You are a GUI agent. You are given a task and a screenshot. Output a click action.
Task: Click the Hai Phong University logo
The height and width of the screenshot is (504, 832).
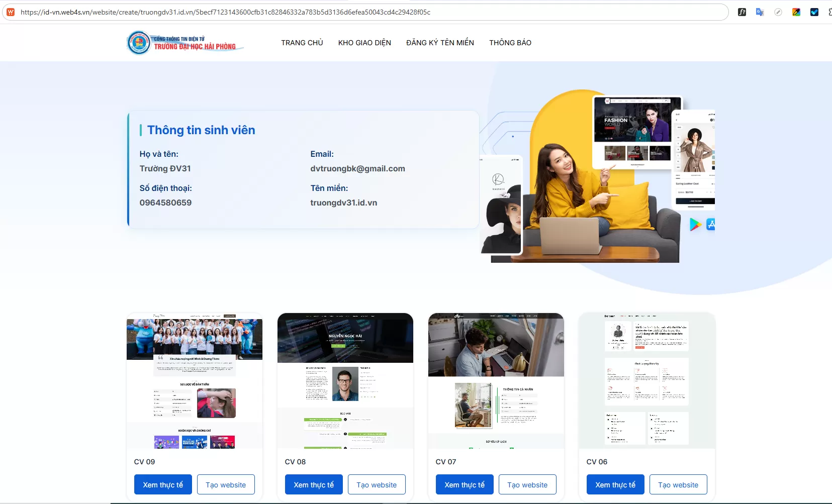[184, 43]
